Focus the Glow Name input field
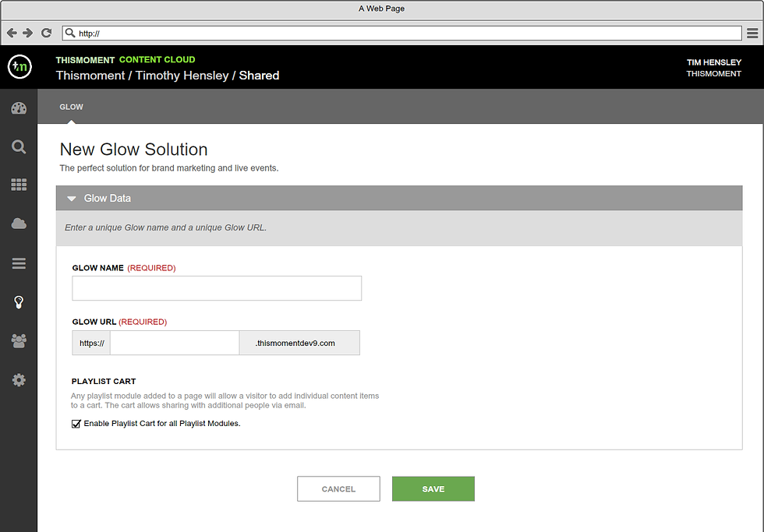This screenshot has width=764, height=532. tap(217, 288)
